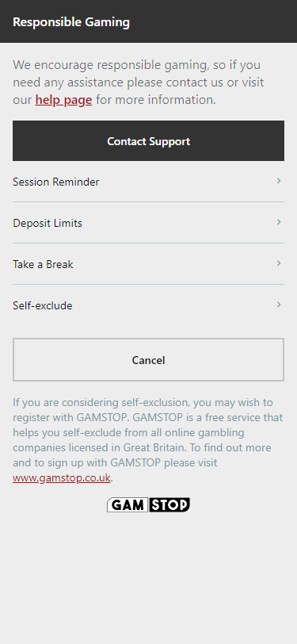Click the dark header bar at the top
297x644 pixels.
coord(149,21)
